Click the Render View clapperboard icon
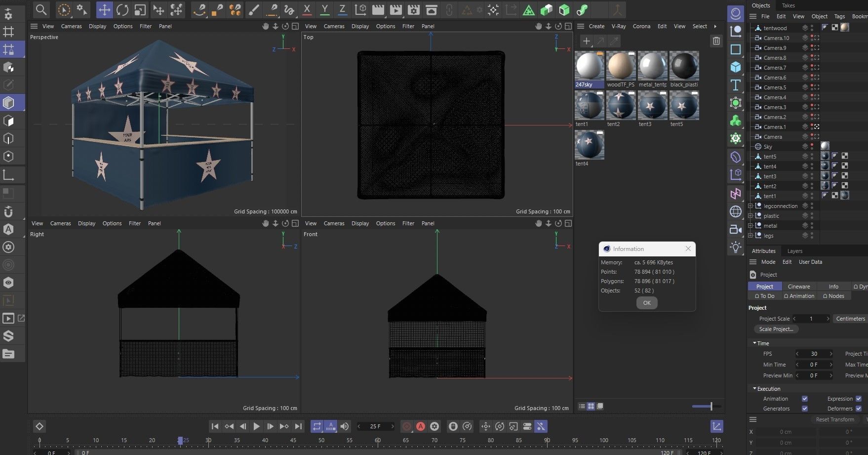The width and height of the screenshot is (868, 455). [378, 9]
